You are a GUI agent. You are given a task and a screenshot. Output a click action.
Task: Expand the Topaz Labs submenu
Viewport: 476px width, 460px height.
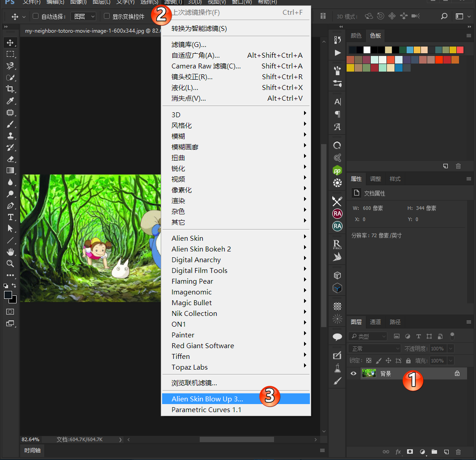[x=236, y=367]
